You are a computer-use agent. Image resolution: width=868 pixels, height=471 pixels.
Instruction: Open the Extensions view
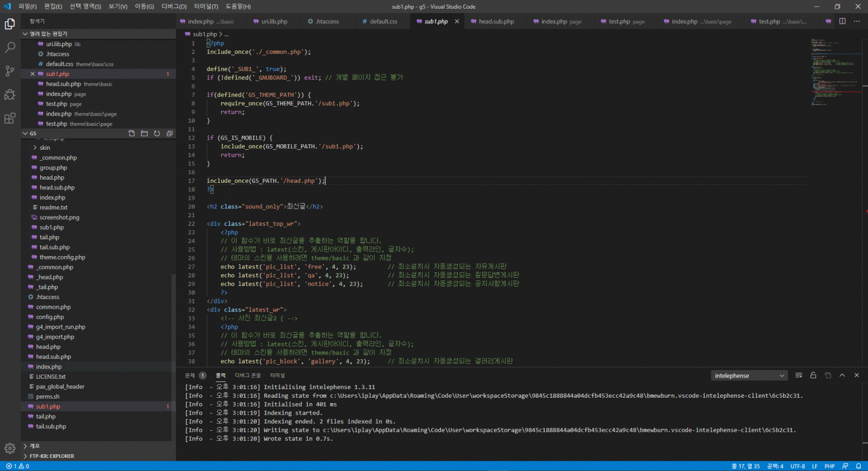coord(10,118)
